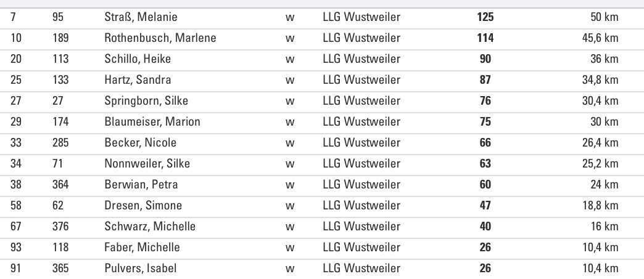Click the bold lap count 125
This screenshot has height=279, width=644.
point(485,17)
